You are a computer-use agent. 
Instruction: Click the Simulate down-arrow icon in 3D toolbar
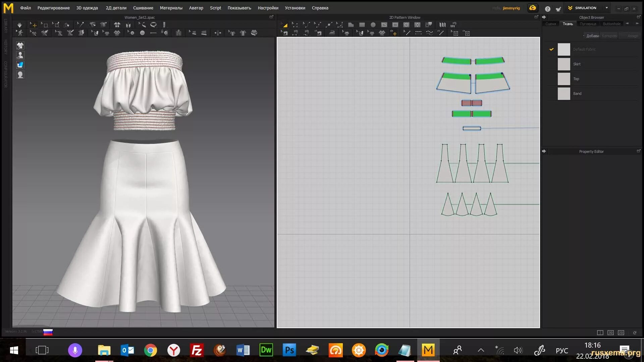coord(19,25)
